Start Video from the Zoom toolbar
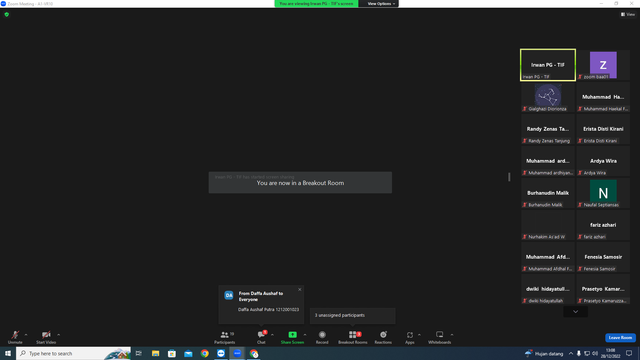 pyautogui.click(x=46, y=337)
